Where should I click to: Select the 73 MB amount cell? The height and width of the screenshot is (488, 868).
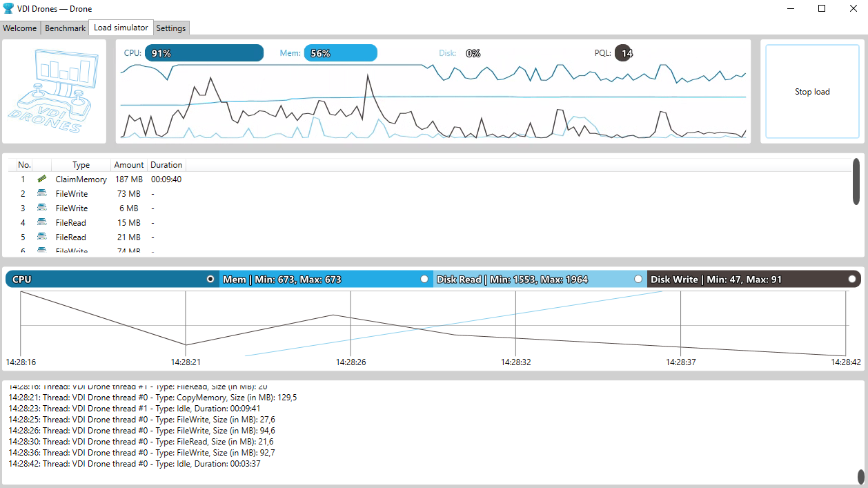129,194
